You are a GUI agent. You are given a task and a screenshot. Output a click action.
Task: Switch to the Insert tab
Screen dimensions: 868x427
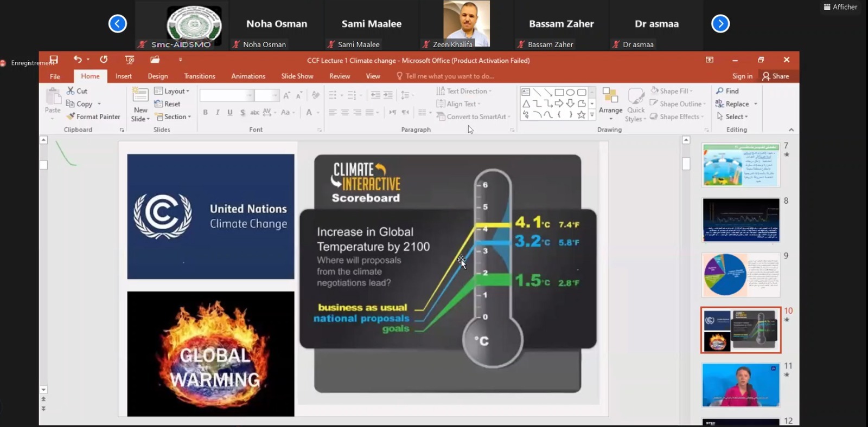coord(124,76)
